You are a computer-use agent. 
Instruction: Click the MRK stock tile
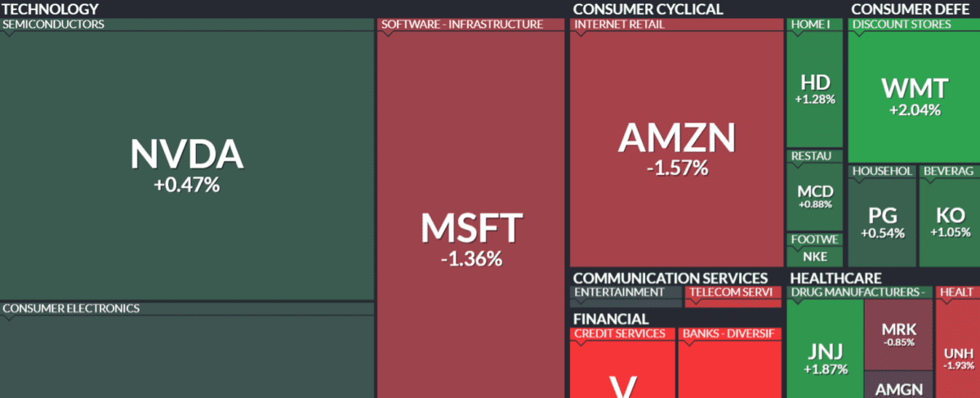click(x=899, y=334)
